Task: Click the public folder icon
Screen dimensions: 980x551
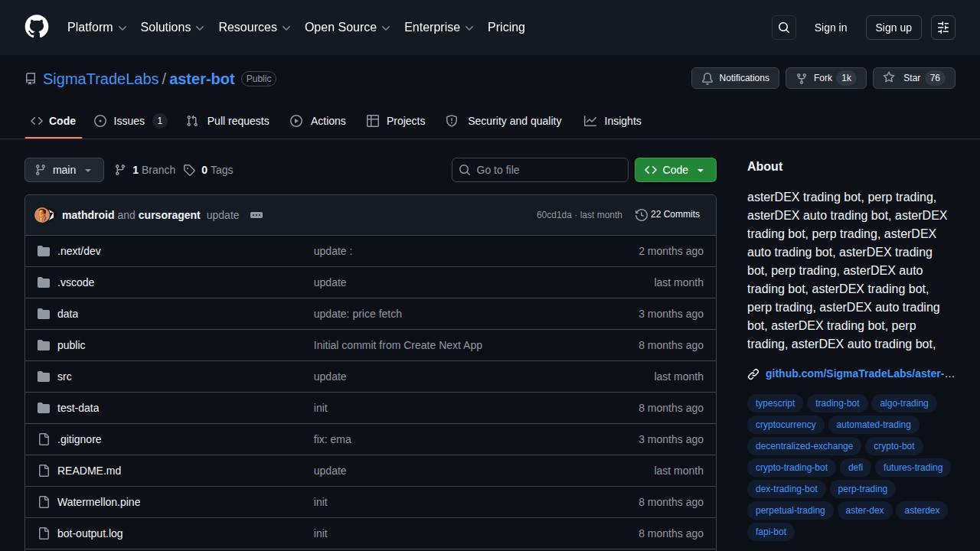Action: click(x=44, y=345)
